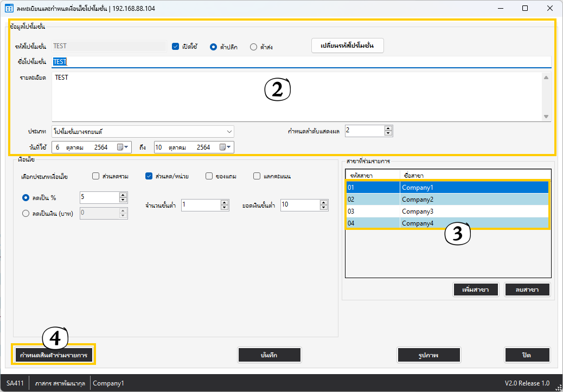The width and height of the screenshot is (563, 392).
Task: Click the เปลี่ยนรหัสโปรโมชั่น button
Action: (x=348, y=46)
